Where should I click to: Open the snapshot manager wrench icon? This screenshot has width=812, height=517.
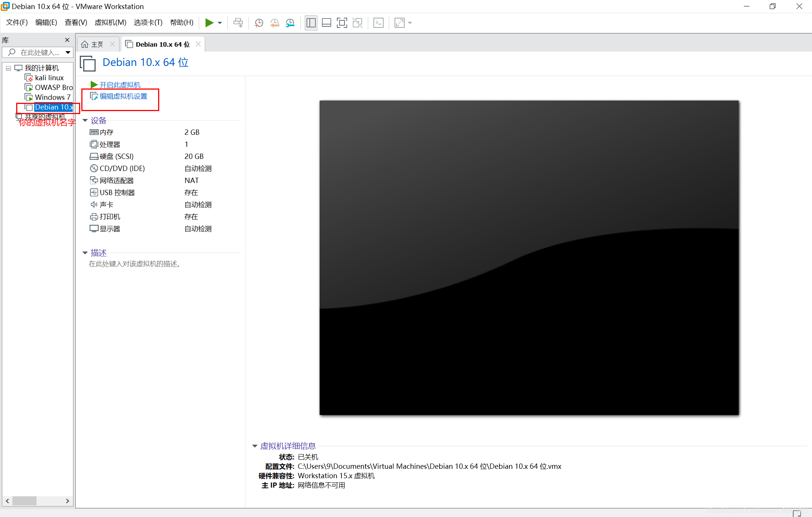(x=290, y=23)
